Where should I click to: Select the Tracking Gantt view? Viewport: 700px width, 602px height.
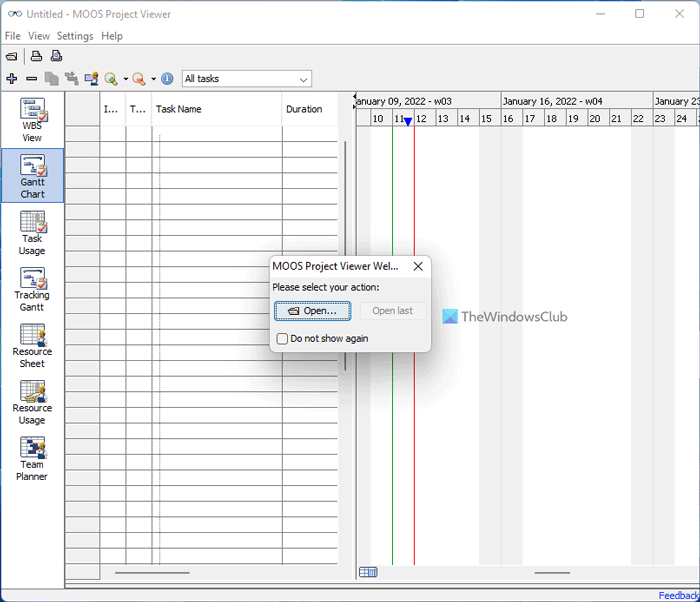[x=33, y=289]
